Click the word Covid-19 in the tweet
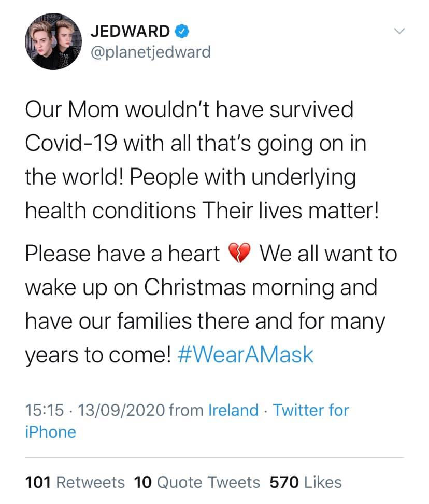Screen dimensions: 429x504 pos(71,143)
